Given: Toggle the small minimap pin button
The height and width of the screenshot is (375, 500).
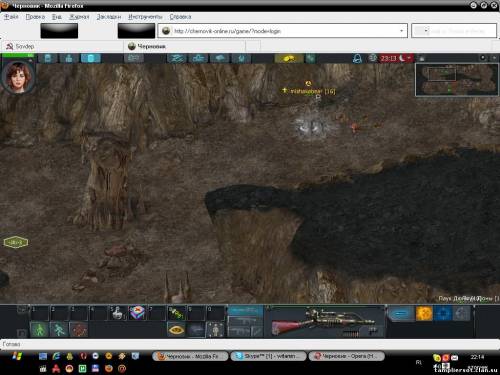Looking at the screenshot, I should [x=483, y=58].
